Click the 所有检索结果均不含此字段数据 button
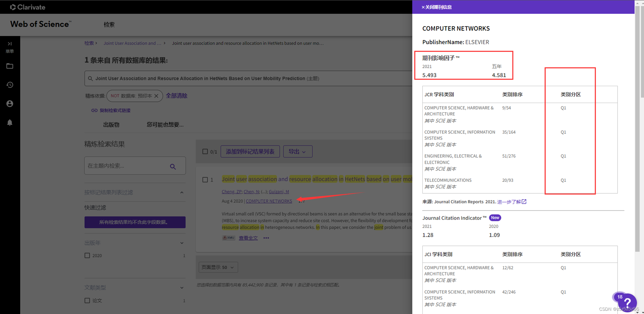The height and width of the screenshot is (314, 644). pyautogui.click(x=135, y=222)
